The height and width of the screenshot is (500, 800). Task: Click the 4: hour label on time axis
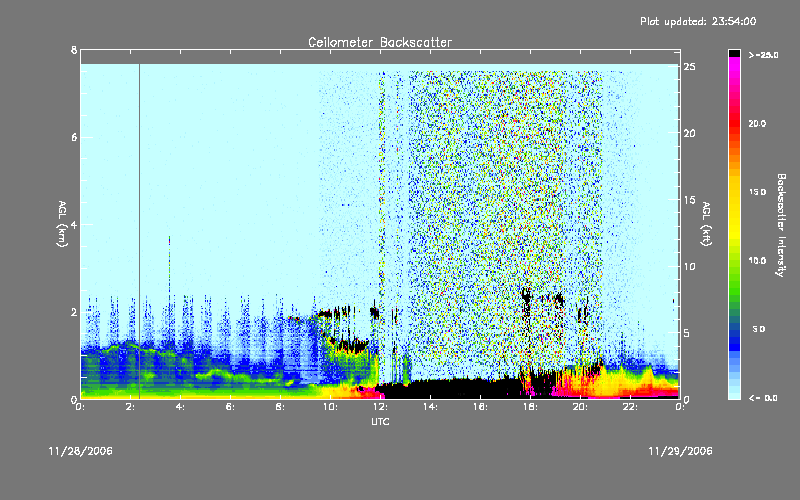(x=180, y=407)
